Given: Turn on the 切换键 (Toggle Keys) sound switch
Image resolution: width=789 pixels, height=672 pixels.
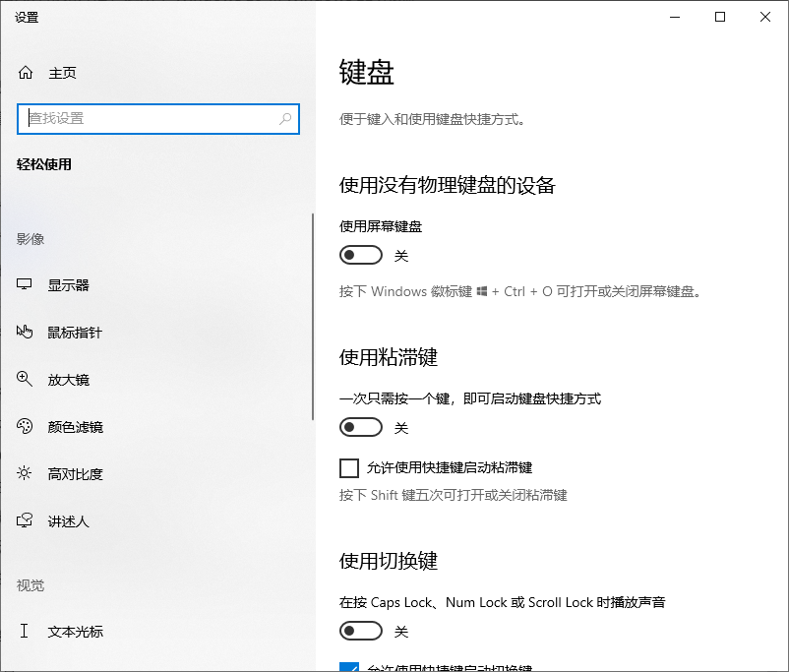Looking at the screenshot, I should (360, 631).
